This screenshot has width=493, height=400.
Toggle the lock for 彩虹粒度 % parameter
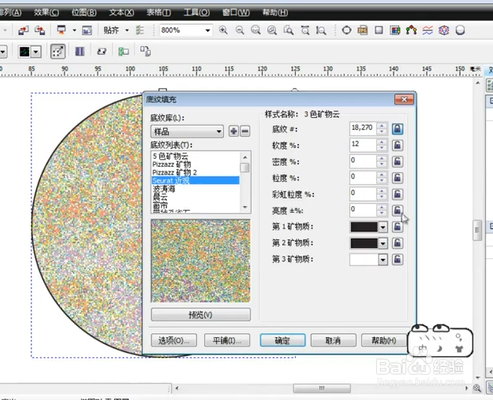[x=397, y=194]
